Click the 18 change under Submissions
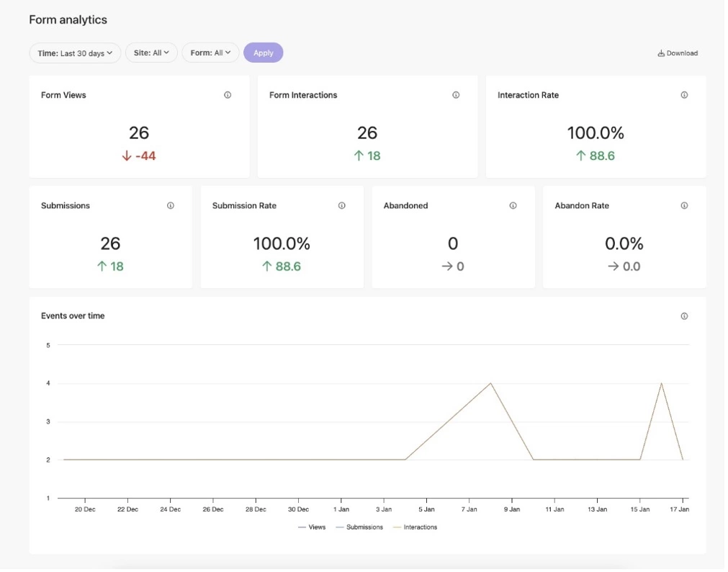Viewport: 728px width, 572px height. point(110,267)
